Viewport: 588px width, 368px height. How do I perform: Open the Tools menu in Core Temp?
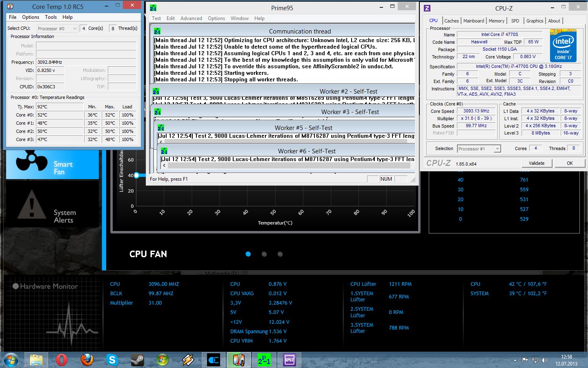click(51, 17)
